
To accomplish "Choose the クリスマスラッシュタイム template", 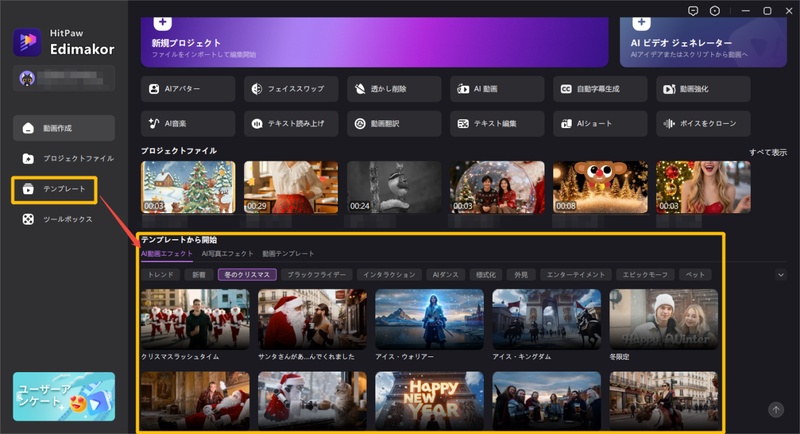I will coord(195,319).
